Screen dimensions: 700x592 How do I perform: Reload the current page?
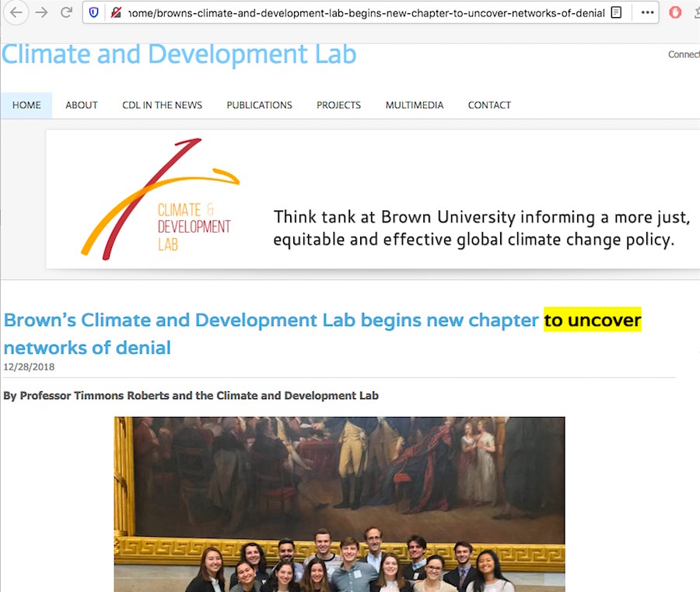pyautogui.click(x=66, y=12)
